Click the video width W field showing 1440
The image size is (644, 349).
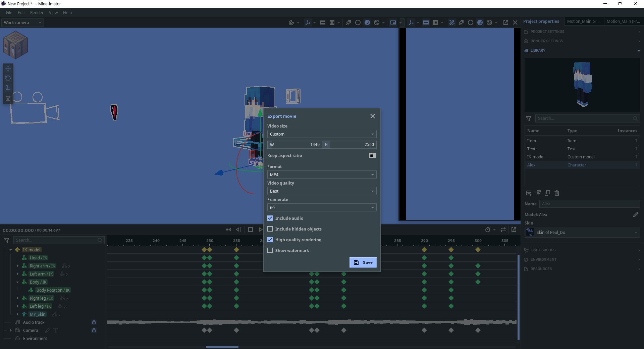coord(294,145)
